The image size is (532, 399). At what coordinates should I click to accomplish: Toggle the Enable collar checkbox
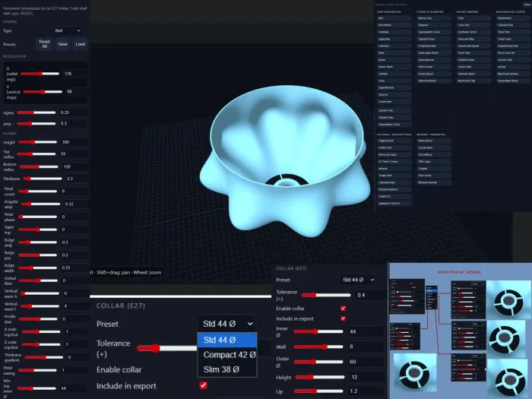pyautogui.click(x=343, y=309)
